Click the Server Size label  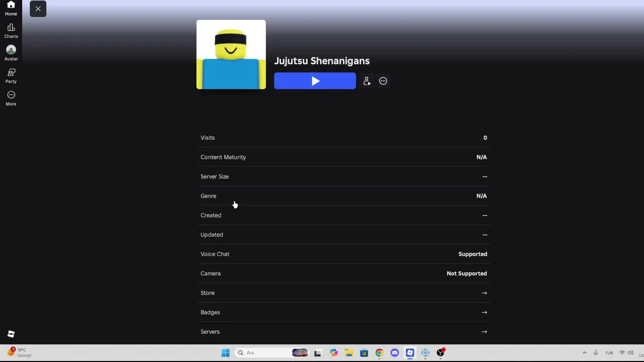[x=214, y=176]
